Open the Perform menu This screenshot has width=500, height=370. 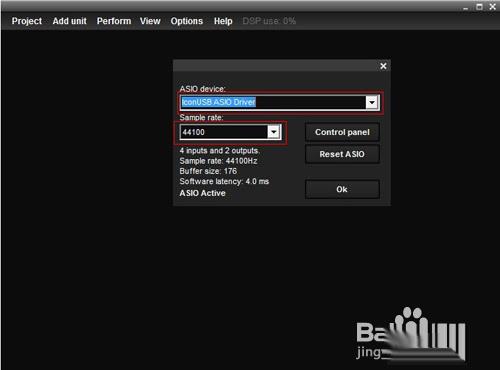[114, 21]
